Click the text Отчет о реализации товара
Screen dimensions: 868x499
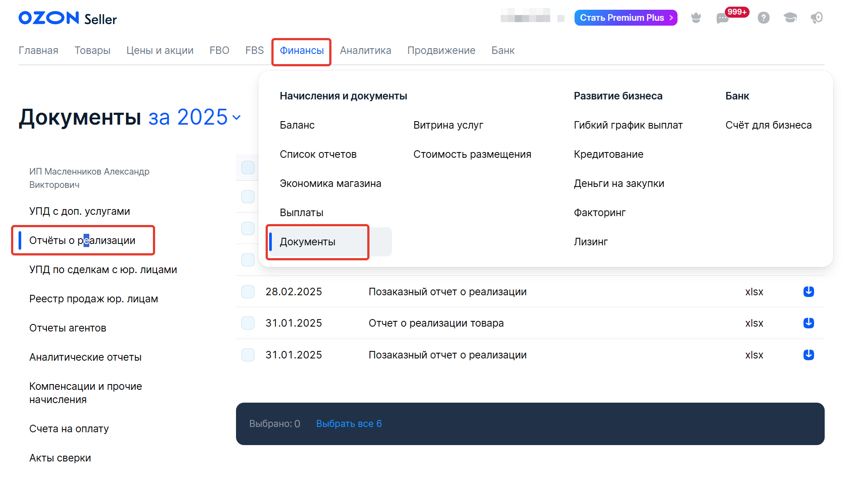[436, 323]
